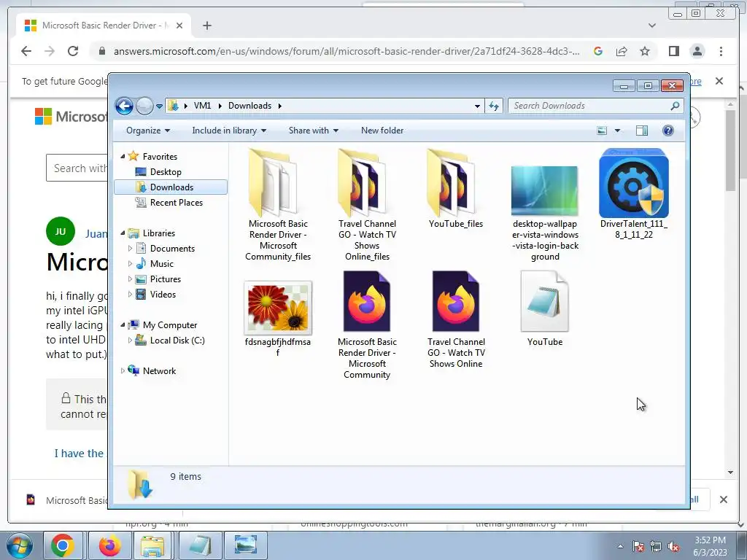Click Explorer's Forward navigation button

[144, 106]
